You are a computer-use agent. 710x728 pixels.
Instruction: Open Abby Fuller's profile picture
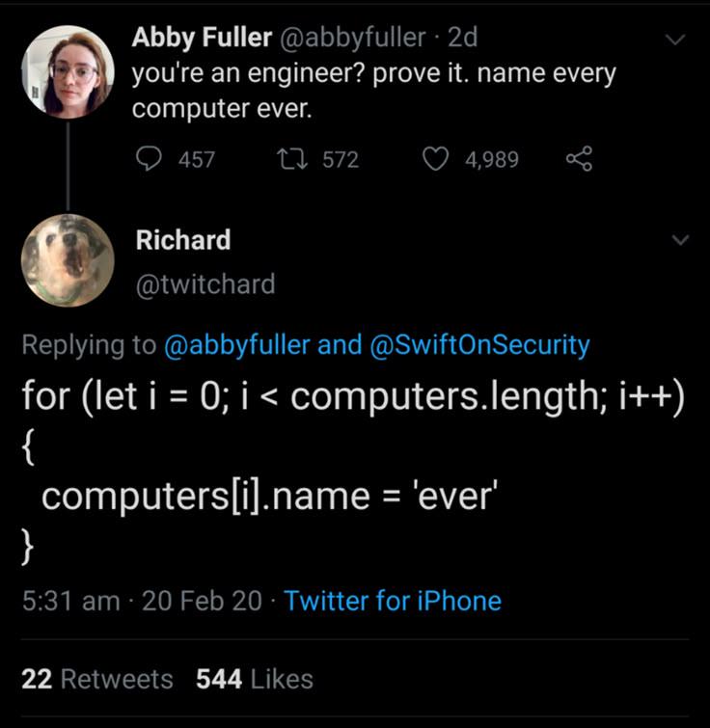(x=68, y=71)
